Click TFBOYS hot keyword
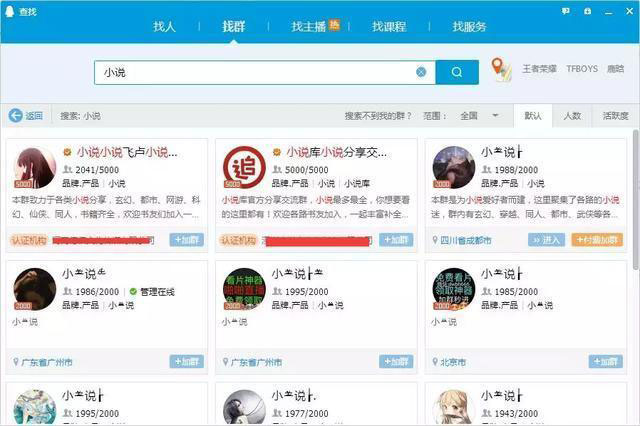640x426 pixels. pyautogui.click(x=582, y=69)
